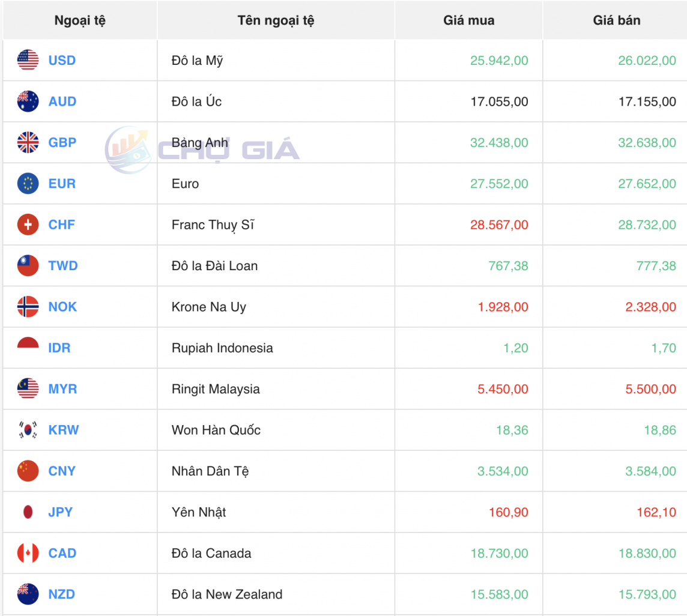This screenshot has width=687, height=616.
Task: Click the TWD currency code link
Action: (x=62, y=265)
